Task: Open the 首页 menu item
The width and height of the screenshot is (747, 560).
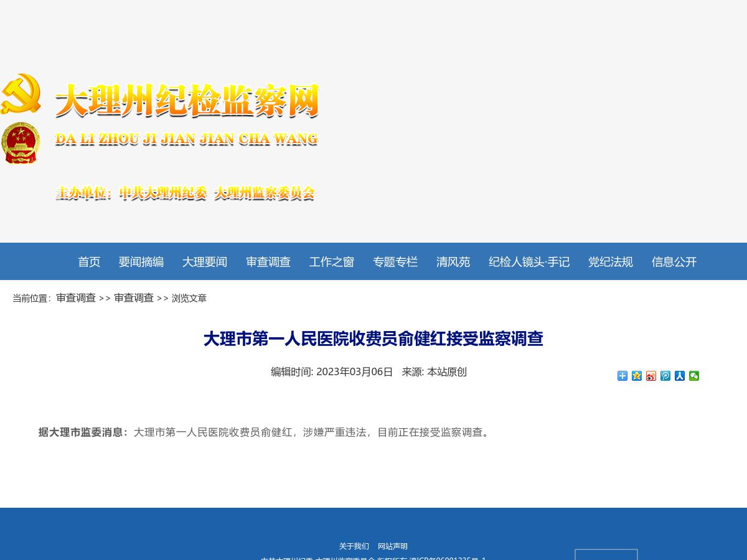Action: click(x=88, y=261)
